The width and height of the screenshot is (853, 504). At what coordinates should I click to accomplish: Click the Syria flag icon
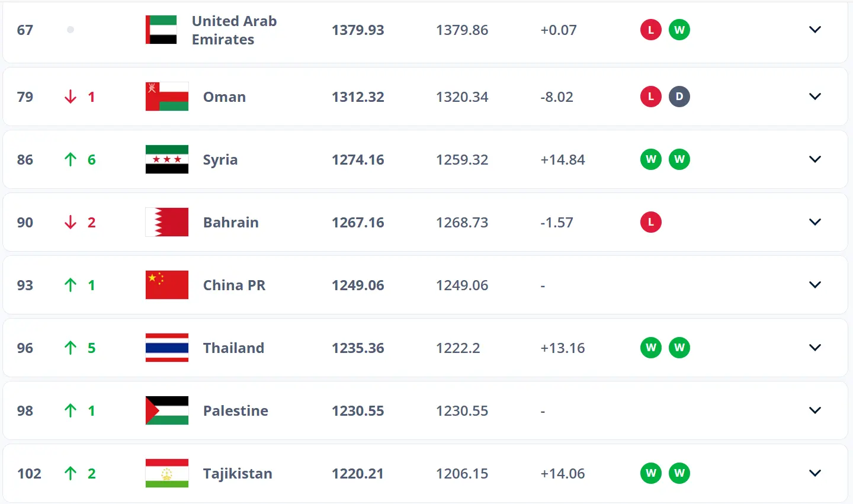167,159
